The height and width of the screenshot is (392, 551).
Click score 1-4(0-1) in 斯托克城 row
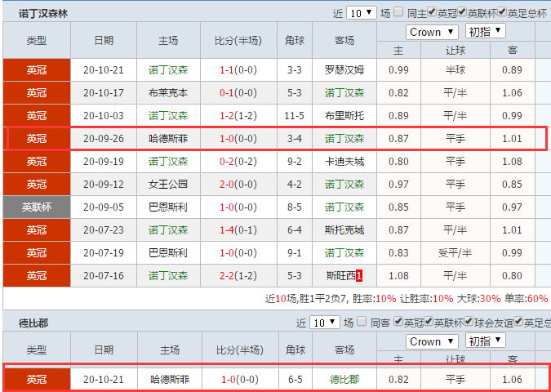[238, 230]
